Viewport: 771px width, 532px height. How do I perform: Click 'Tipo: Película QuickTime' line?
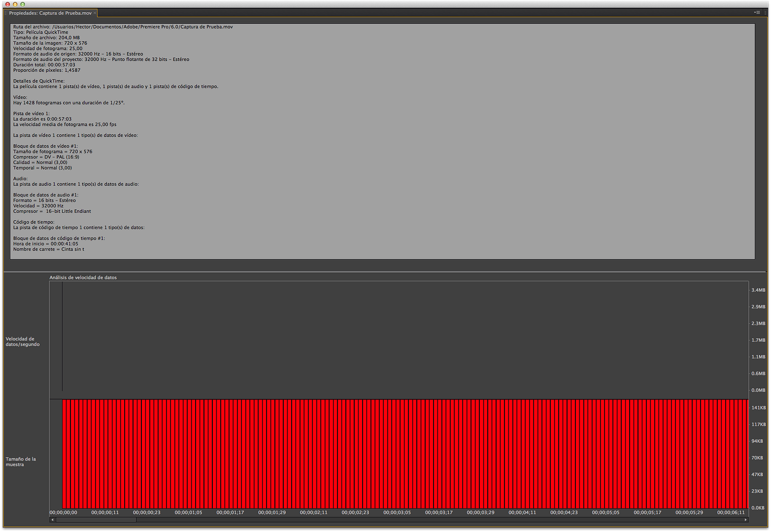pyautogui.click(x=41, y=33)
